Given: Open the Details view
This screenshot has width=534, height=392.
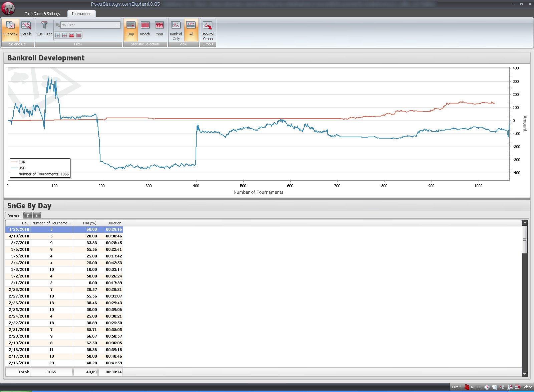Looking at the screenshot, I should pos(26,30).
